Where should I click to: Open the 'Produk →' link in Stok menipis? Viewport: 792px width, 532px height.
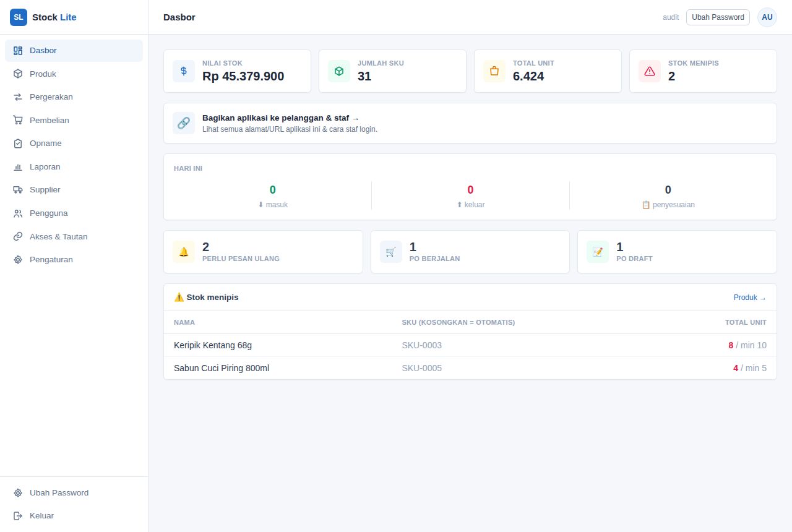point(750,298)
